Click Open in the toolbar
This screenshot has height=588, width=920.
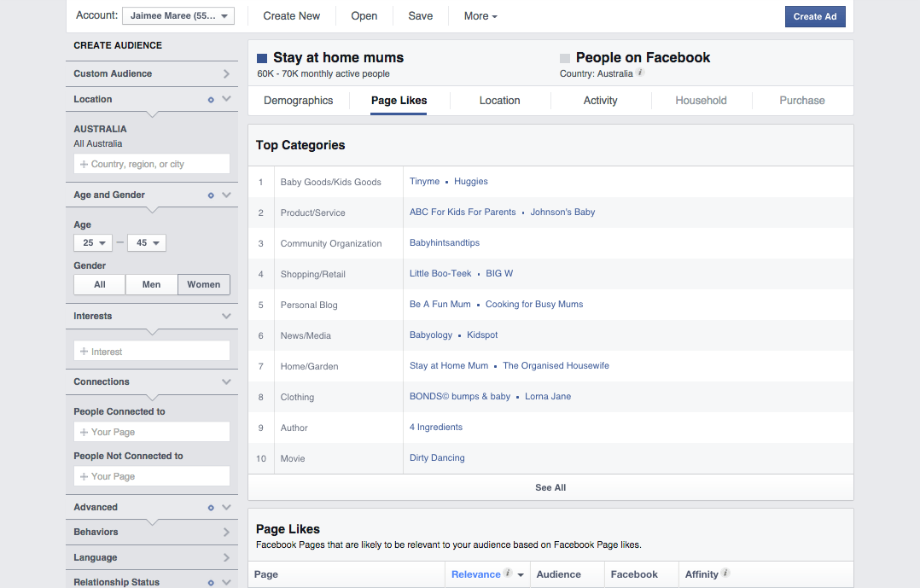click(x=364, y=16)
